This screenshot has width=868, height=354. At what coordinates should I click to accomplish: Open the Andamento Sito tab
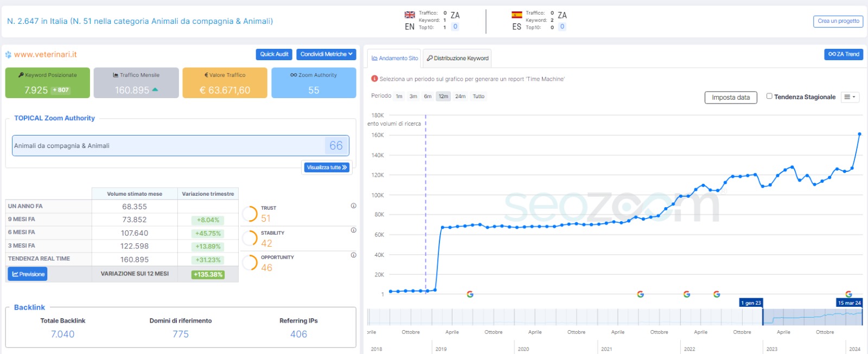click(x=394, y=59)
